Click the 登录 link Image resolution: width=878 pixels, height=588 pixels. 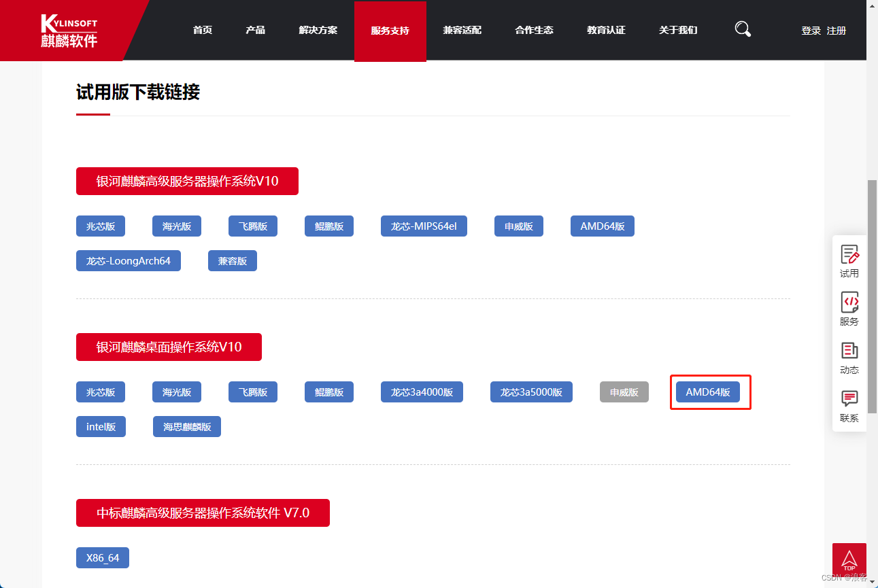tap(811, 31)
